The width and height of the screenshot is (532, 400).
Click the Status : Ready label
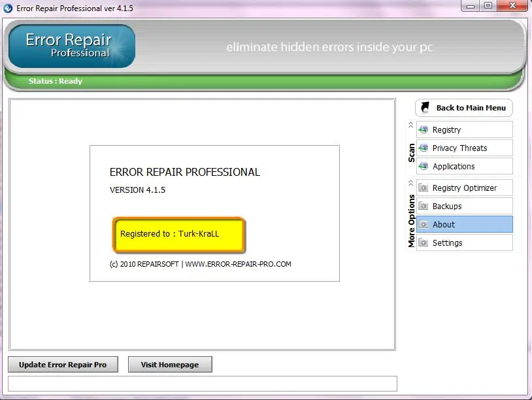(x=56, y=81)
